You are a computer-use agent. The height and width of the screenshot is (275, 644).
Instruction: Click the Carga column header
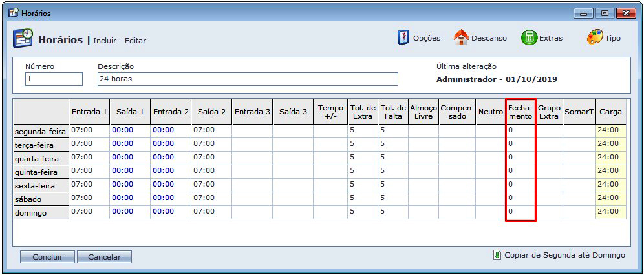pos(610,112)
